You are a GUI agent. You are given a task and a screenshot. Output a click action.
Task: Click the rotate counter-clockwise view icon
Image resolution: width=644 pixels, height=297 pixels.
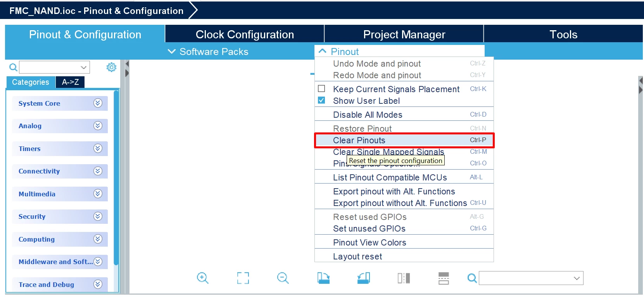[363, 278]
